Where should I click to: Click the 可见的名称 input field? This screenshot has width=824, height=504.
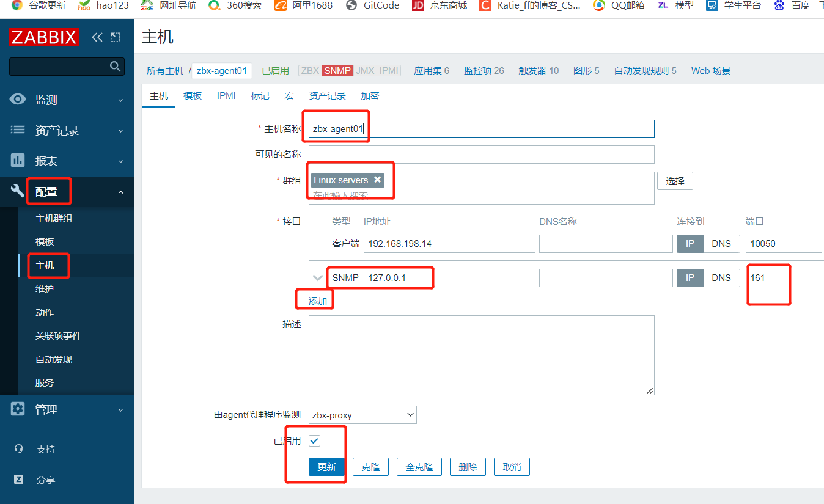482,154
